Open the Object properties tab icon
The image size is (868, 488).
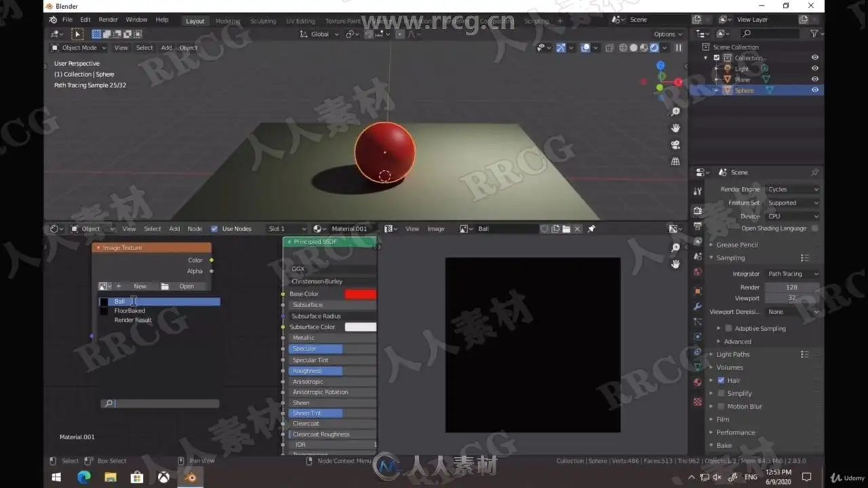697,291
